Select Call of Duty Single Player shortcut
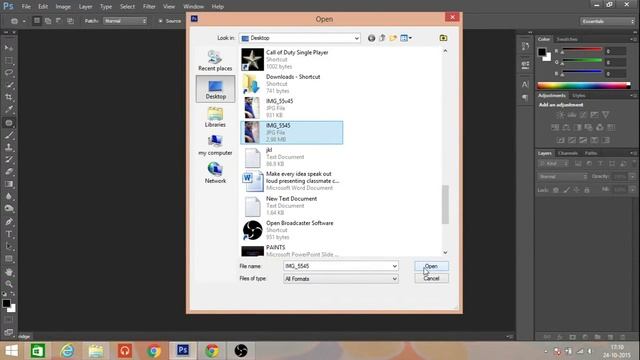Screen dimensions: 640x360 click(292, 60)
